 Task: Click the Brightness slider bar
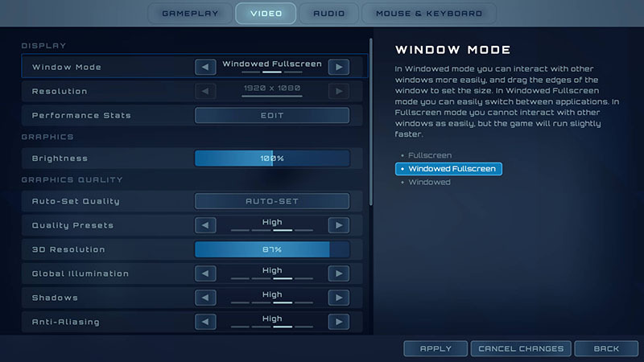(272, 158)
